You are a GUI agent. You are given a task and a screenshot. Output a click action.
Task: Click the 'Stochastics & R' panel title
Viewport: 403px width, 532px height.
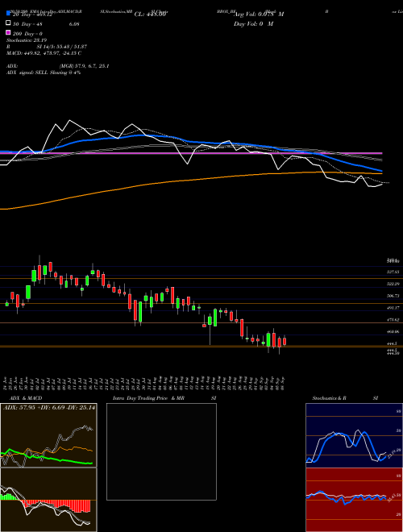click(330, 398)
